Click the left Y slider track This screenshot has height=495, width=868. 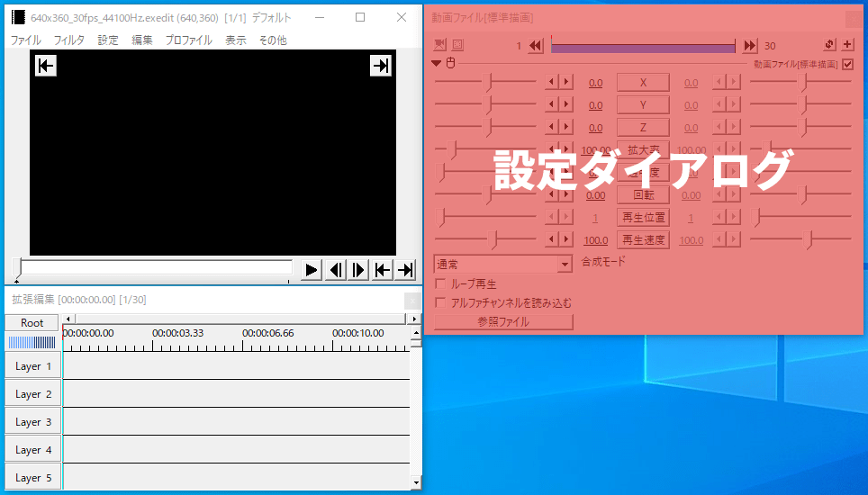click(x=485, y=104)
